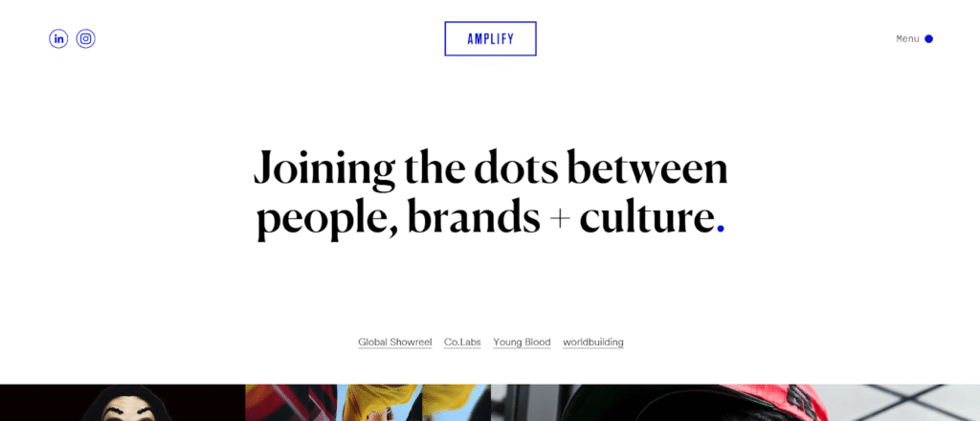Click the Amplify logo box
Image resolution: width=980 pixels, height=421 pixels.
tap(490, 38)
